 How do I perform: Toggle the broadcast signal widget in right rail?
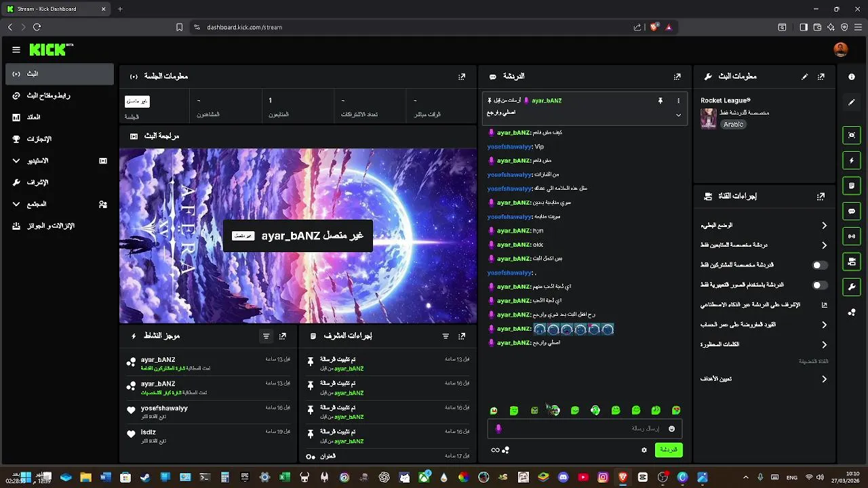coord(852,236)
